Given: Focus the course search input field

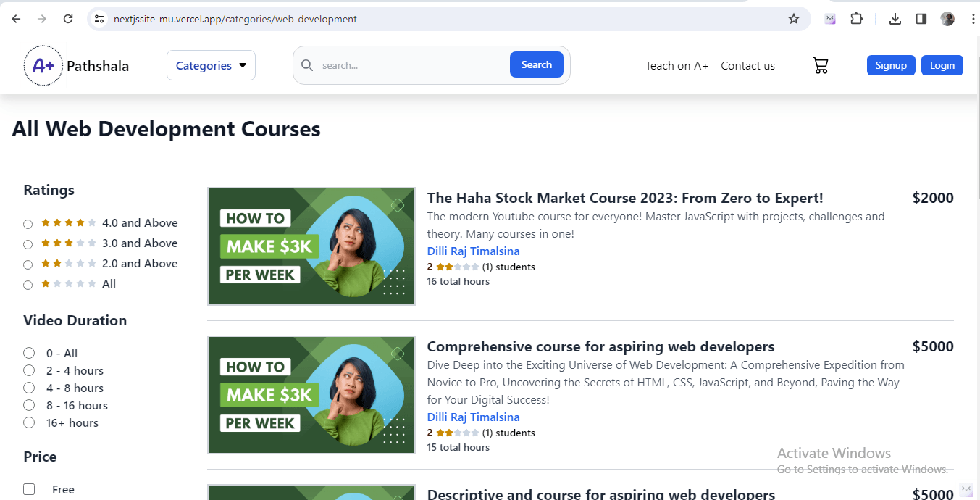Looking at the screenshot, I should coord(413,65).
